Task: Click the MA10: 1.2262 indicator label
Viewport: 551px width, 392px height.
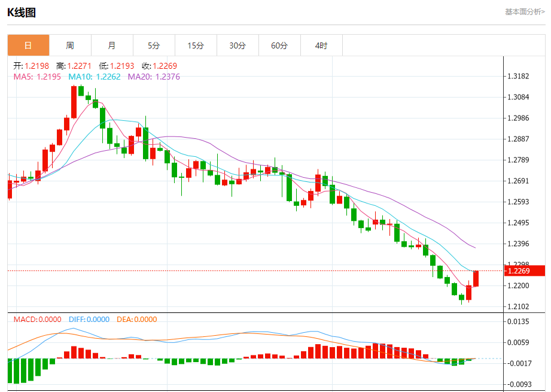Action: (x=95, y=77)
